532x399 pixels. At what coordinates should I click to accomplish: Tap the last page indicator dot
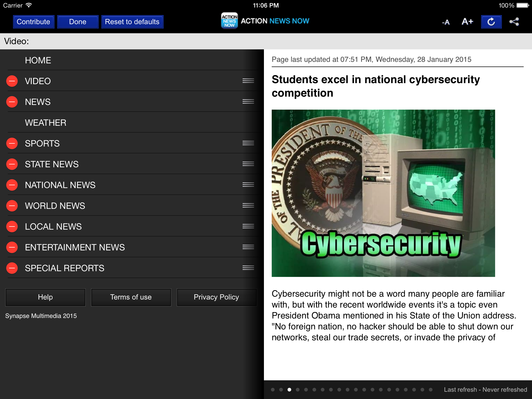431,390
